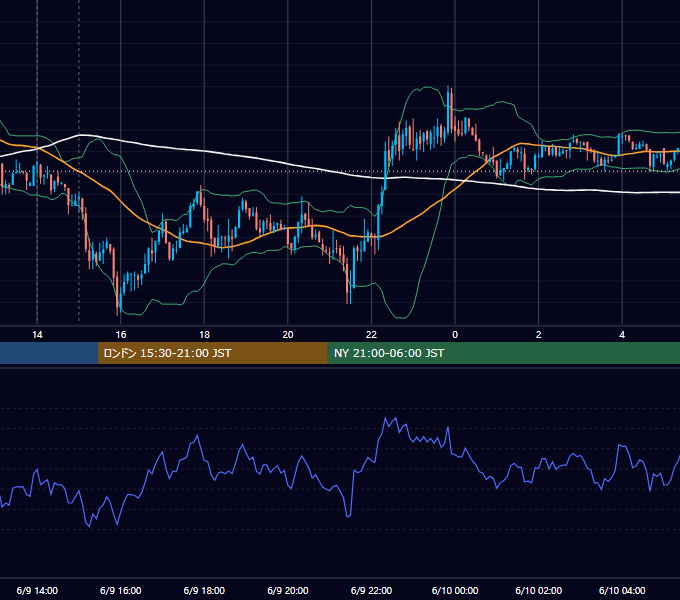Click the 6/10 04:00 date label
The width and height of the screenshot is (680, 600).
pyautogui.click(x=622, y=590)
